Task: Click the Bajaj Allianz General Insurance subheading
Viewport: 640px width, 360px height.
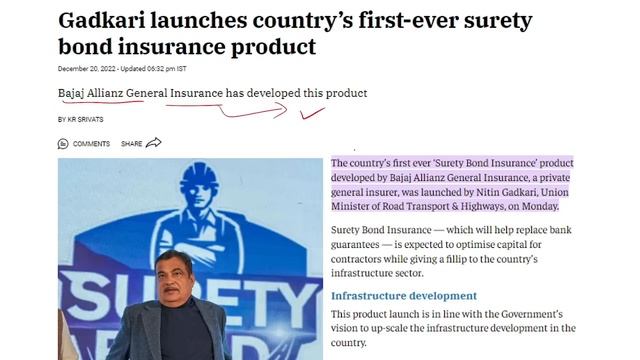Action: pyautogui.click(x=212, y=93)
